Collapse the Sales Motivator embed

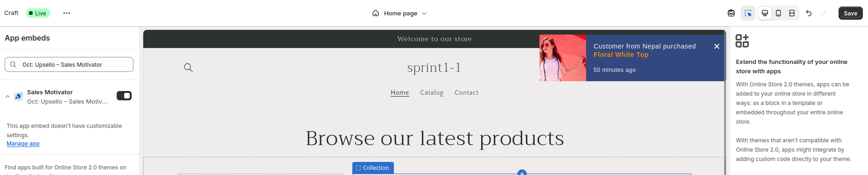click(x=7, y=97)
